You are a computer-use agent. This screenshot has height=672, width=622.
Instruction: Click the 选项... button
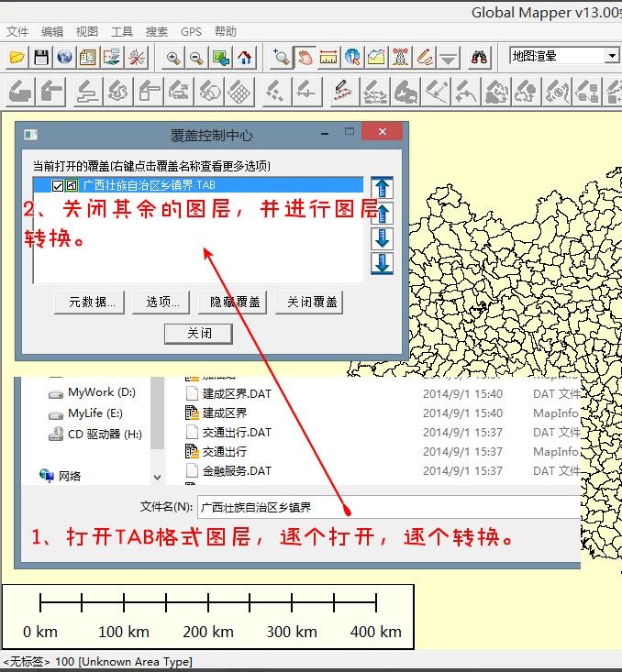(x=161, y=303)
